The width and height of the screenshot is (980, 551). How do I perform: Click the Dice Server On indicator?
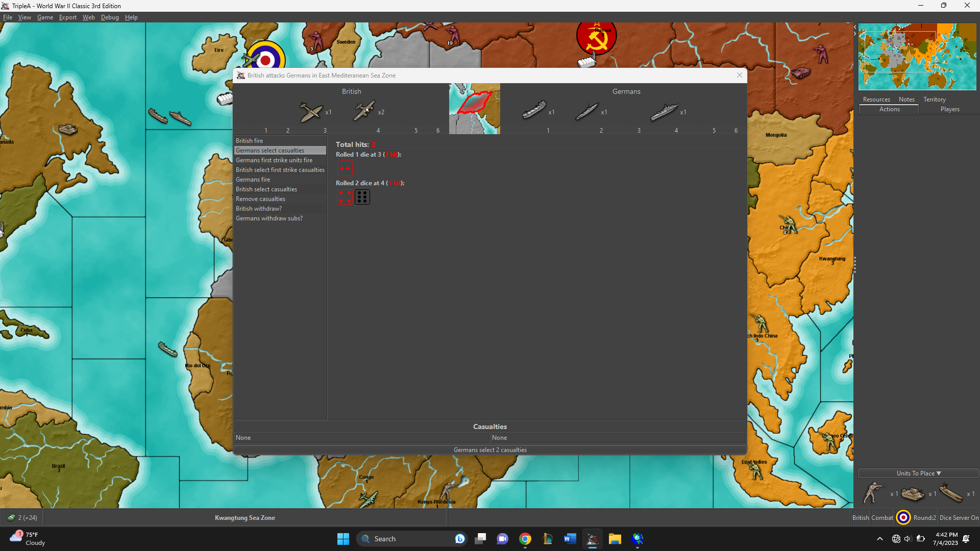pyautogui.click(x=959, y=517)
